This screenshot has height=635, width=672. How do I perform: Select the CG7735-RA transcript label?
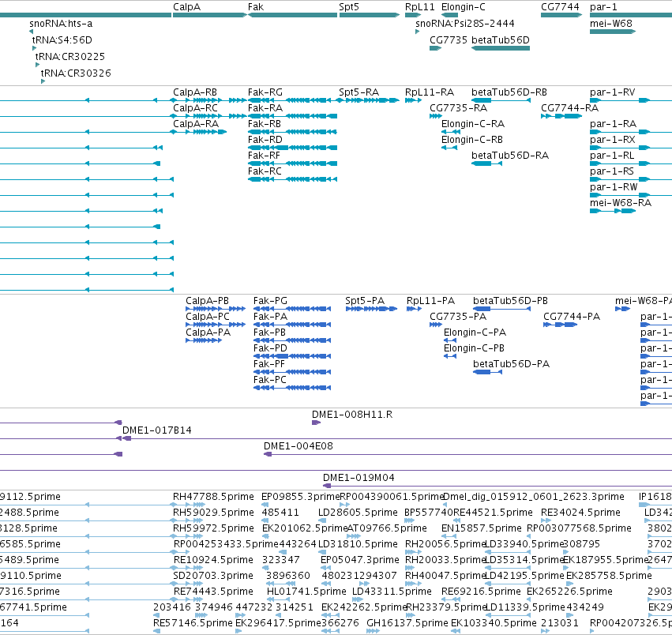[459, 108]
